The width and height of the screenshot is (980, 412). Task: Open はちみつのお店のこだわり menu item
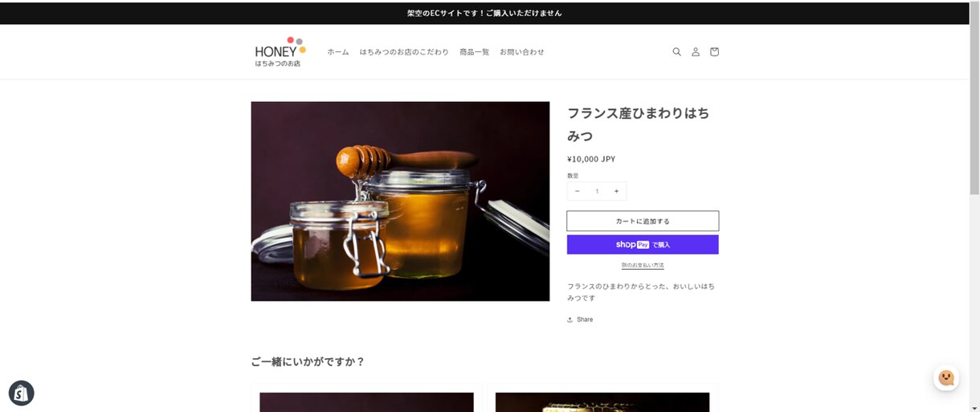404,52
